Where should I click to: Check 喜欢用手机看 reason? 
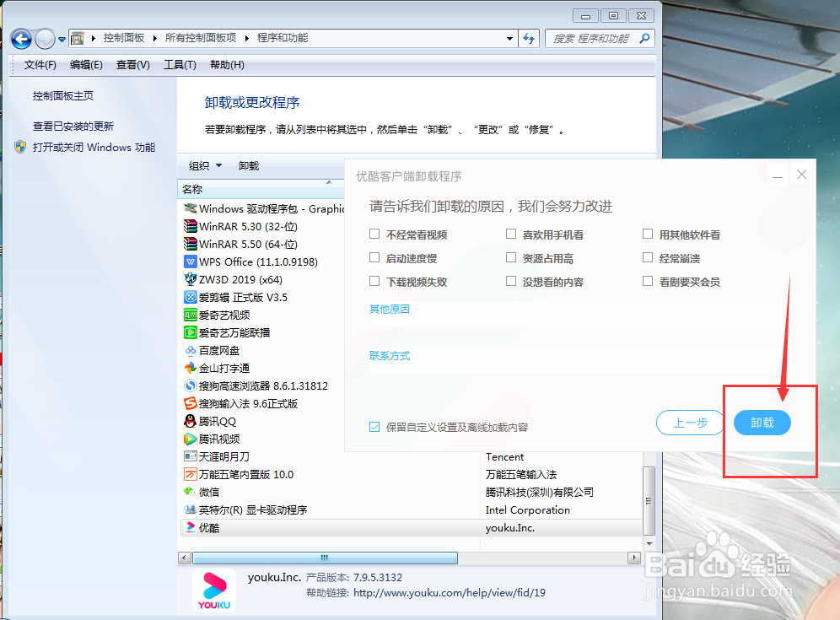coord(511,235)
